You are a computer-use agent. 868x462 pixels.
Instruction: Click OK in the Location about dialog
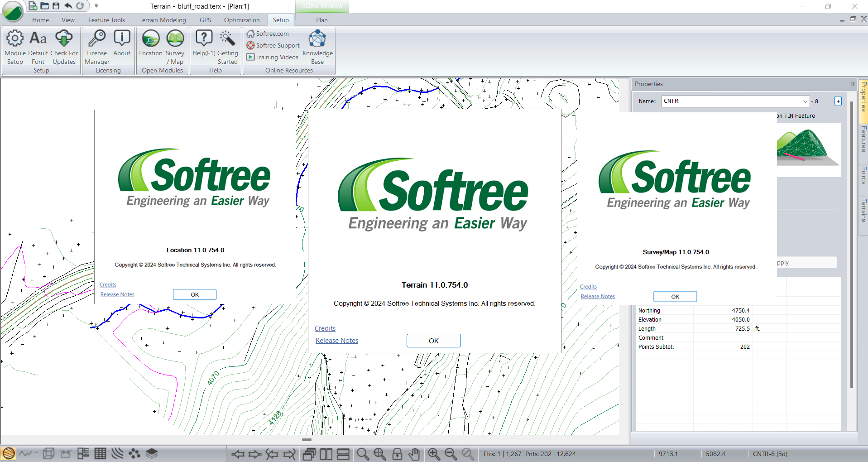click(195, 294)
